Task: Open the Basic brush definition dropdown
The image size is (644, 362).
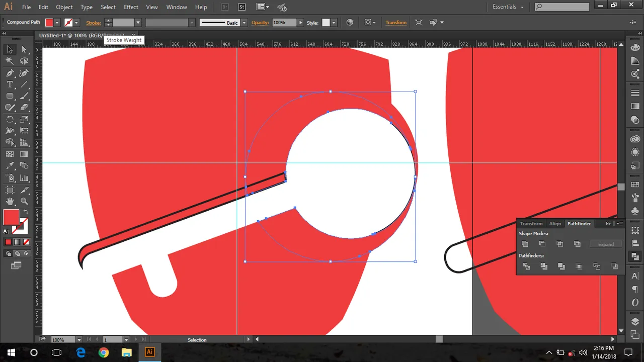Action: pos(244,23)
